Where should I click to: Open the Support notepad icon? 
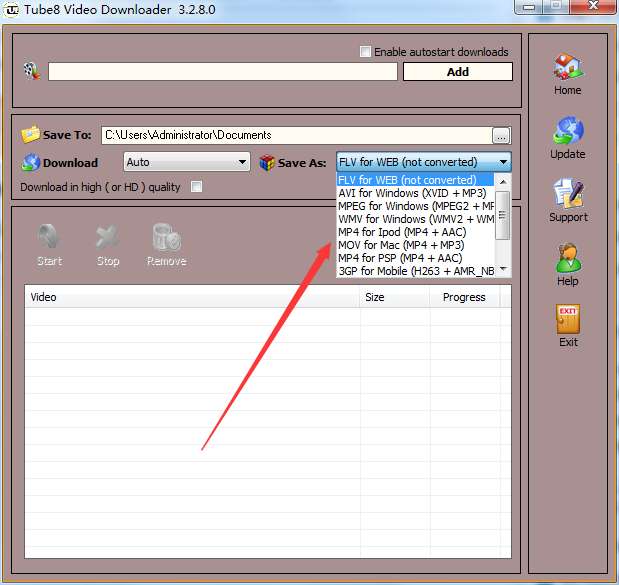pos(568,193)
